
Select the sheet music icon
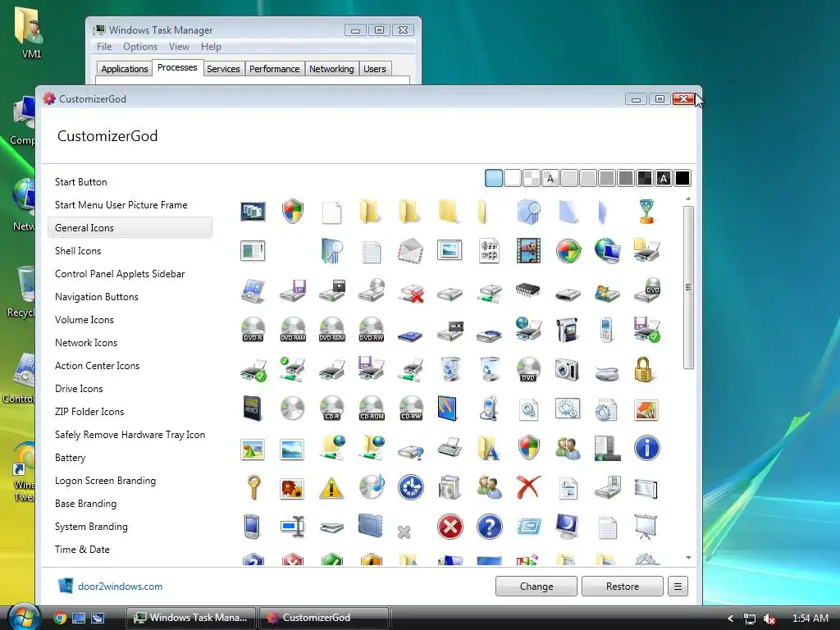point(489,251)
